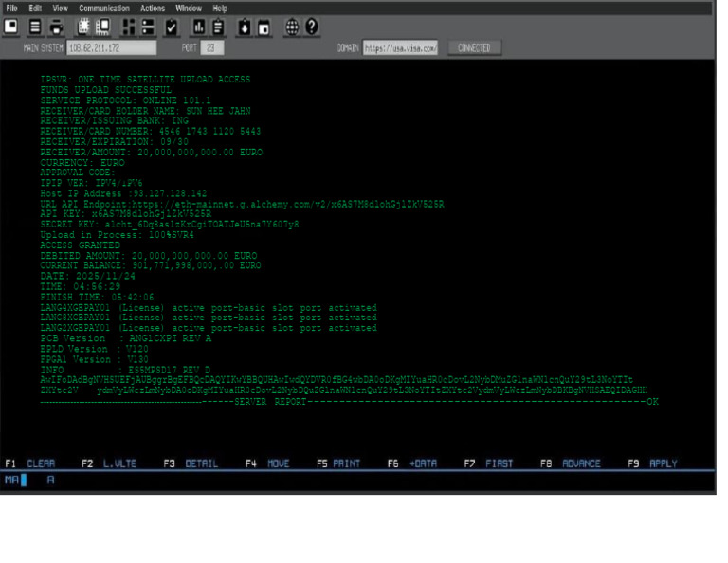Click the F3 DETAIL function key
Screen dimensions: 728x563
point(191,463)
